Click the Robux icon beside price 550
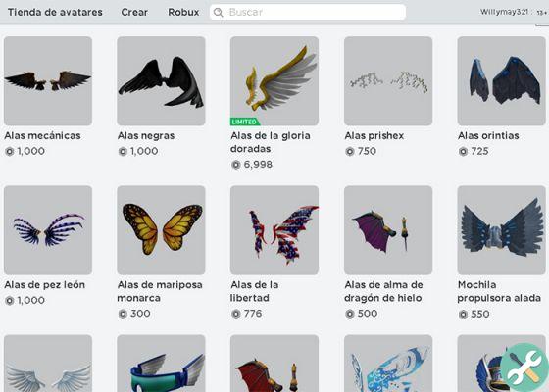Screen dimensions: 549x392 463,314
